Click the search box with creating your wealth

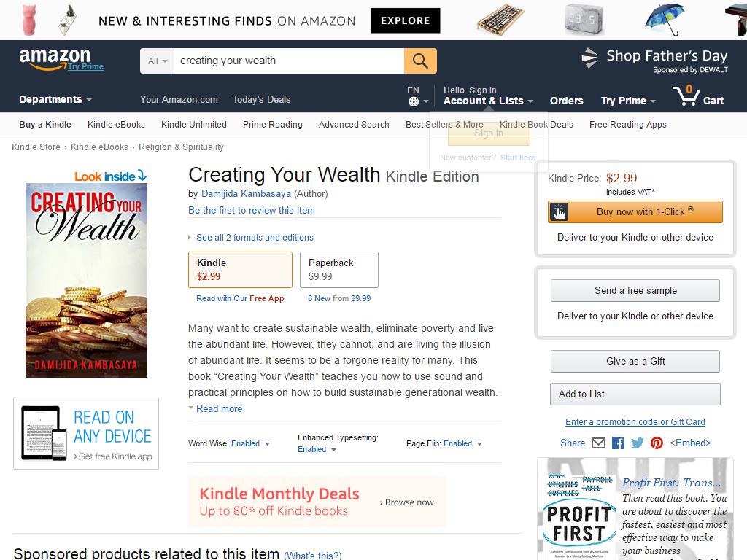(x=289, y=61)
